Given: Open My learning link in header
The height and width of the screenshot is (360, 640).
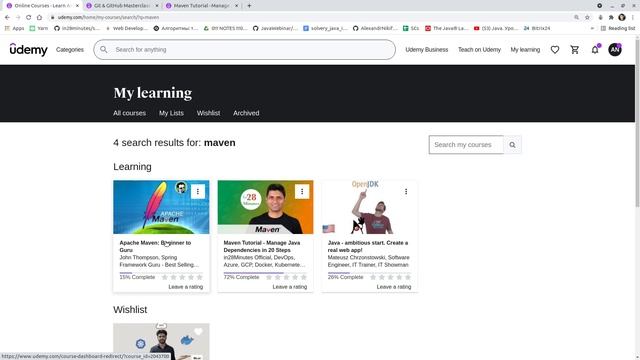Looking at the screenshot, I should (525, 49).
